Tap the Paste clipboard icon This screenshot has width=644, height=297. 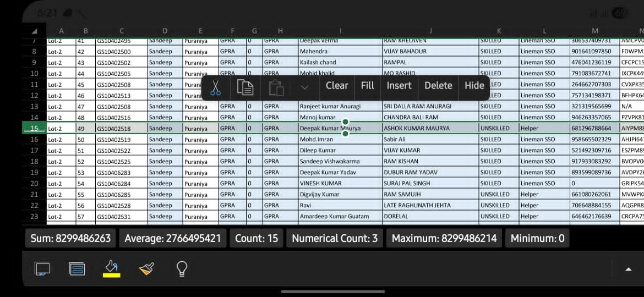276,87
